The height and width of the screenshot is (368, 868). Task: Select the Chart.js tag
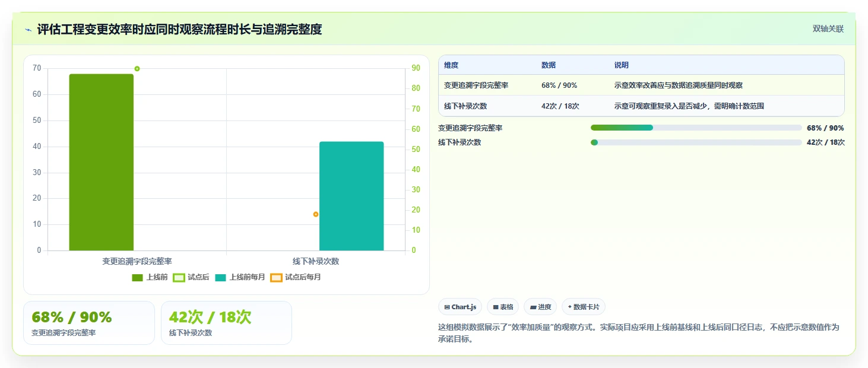(x=460, y=307)
